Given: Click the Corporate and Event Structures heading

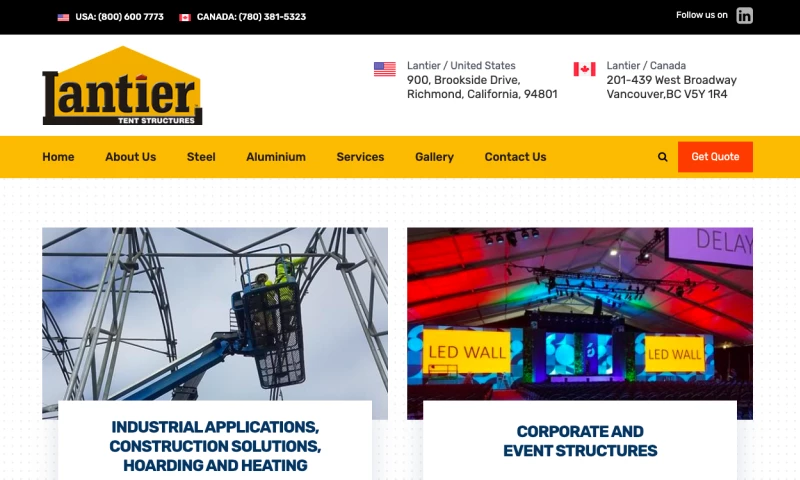Looking at the screenshot, I should coord(580,441).
